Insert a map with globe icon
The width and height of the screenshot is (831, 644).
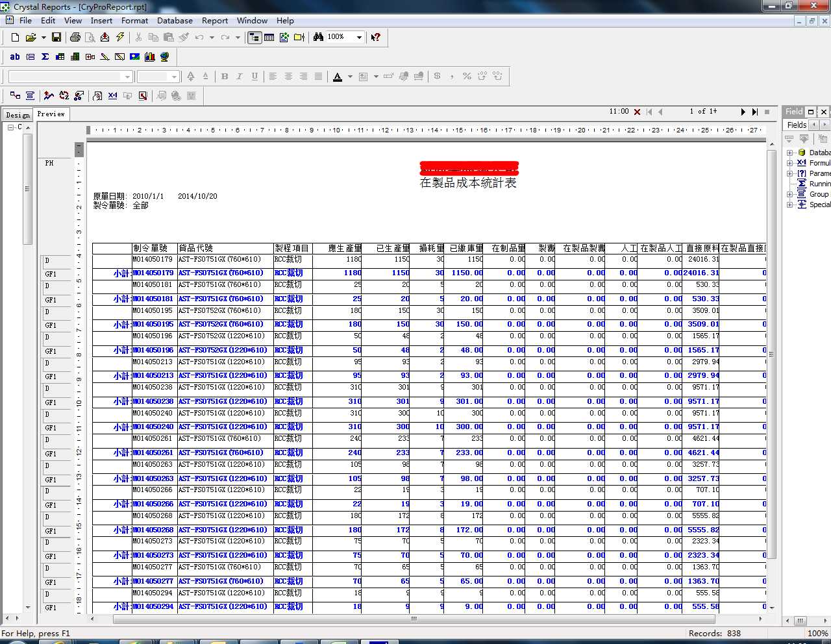[165, 56]
